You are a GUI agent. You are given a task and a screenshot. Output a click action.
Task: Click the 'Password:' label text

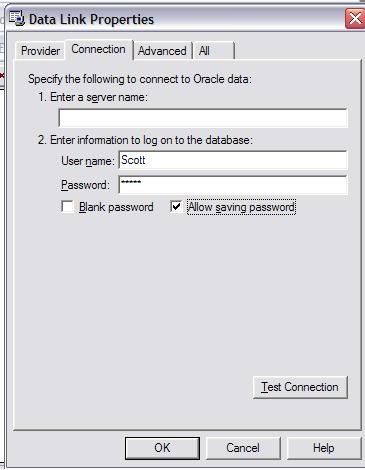pyautogui.click(x=85, y=185)
